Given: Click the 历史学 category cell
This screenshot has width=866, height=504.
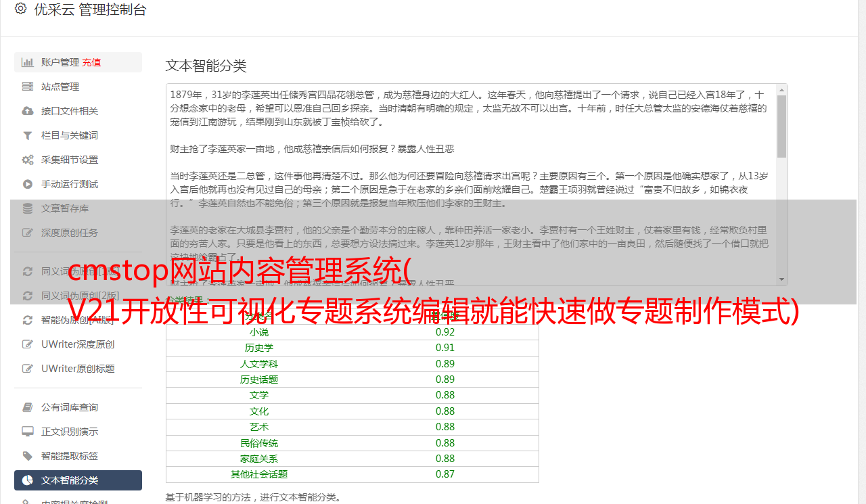Looking at the screenshot, I should click(259, 348).
